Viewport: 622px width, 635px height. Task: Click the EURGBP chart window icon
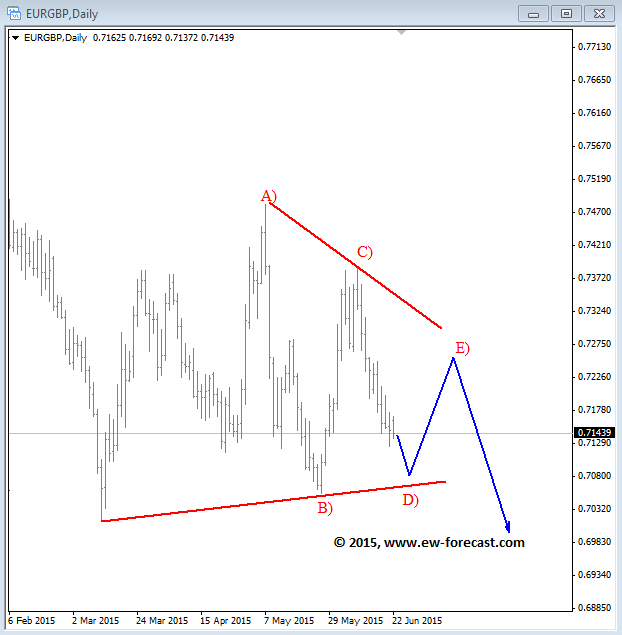click(x=14, y=13)
